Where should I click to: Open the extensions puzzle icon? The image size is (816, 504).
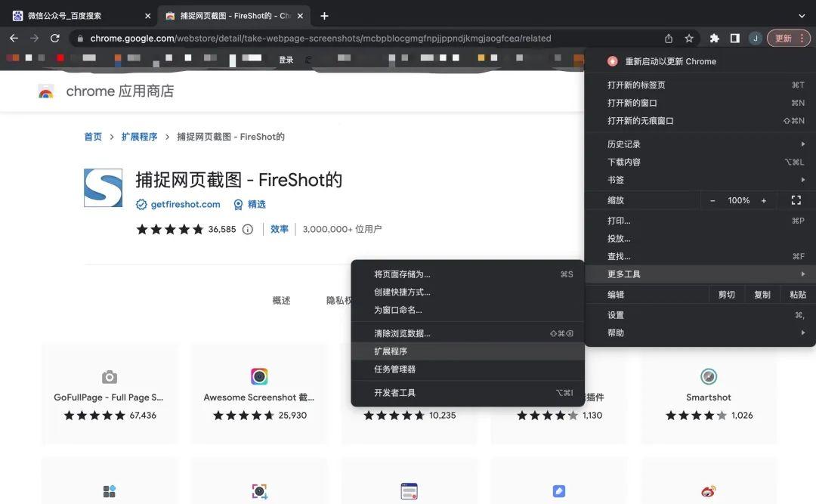tap(715, 38)
